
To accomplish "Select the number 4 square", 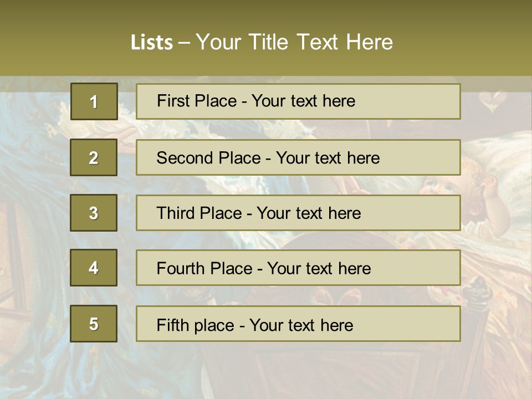I will 94,268.
